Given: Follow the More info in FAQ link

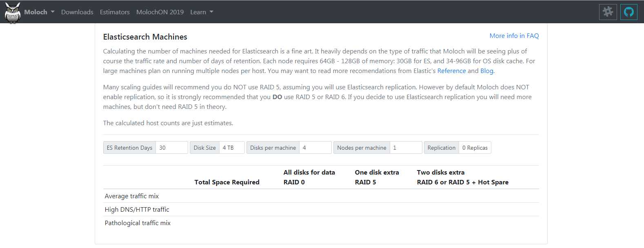Looking at the screenshot, I should (514, 36).
